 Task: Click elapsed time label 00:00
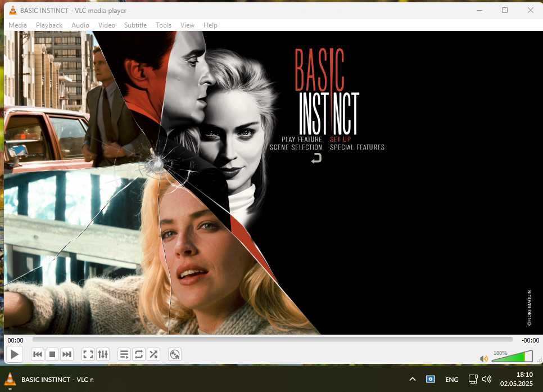click(16, 340)
